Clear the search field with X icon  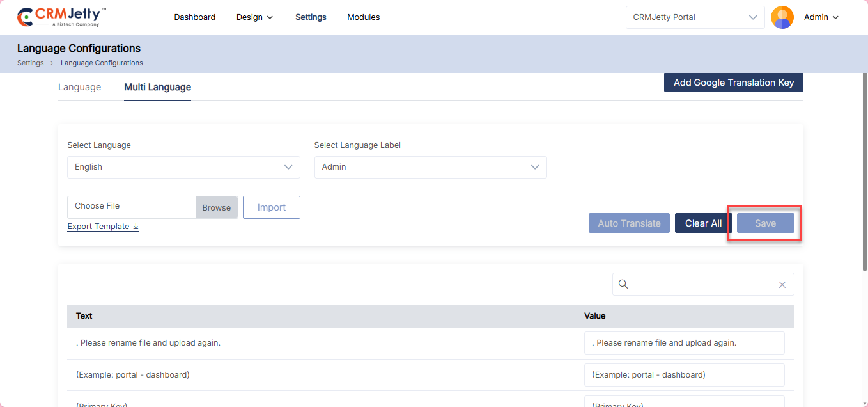point(782,285)
